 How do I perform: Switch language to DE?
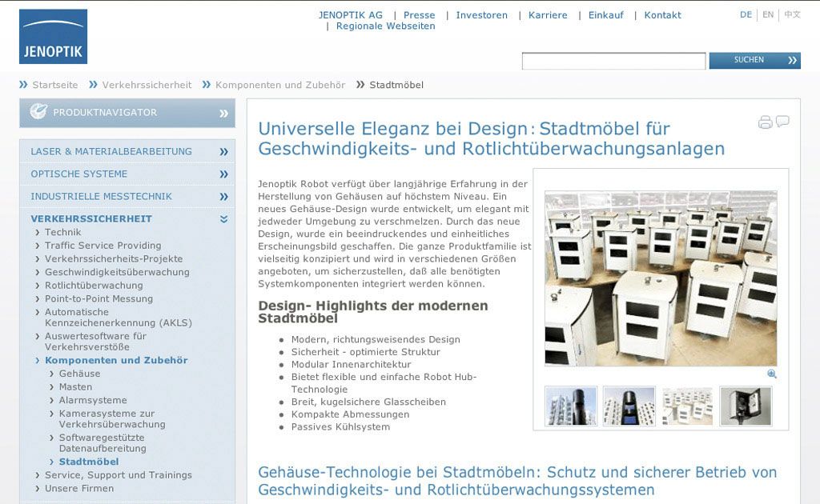tap(746, 14)
